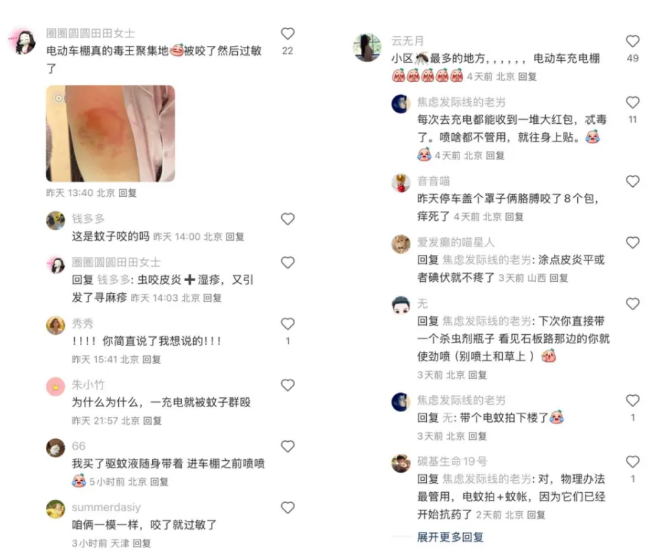Click 回复 on 朱小竹's comment

[152, 421]
